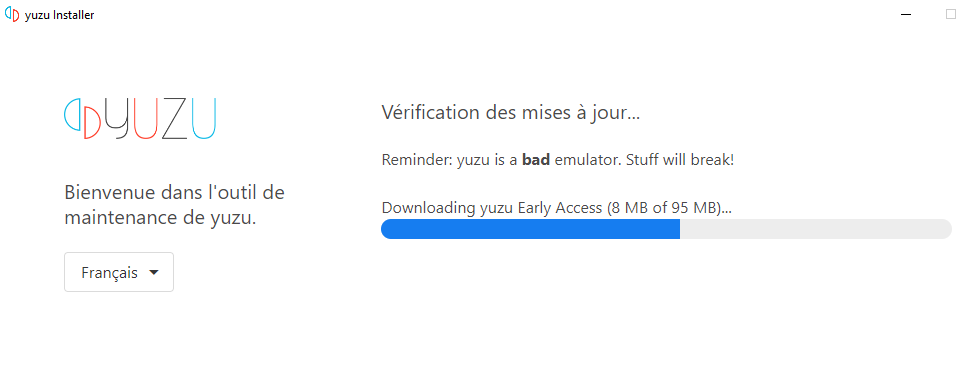Click the letter z in the yuzu logo

(x=175, y=118)
